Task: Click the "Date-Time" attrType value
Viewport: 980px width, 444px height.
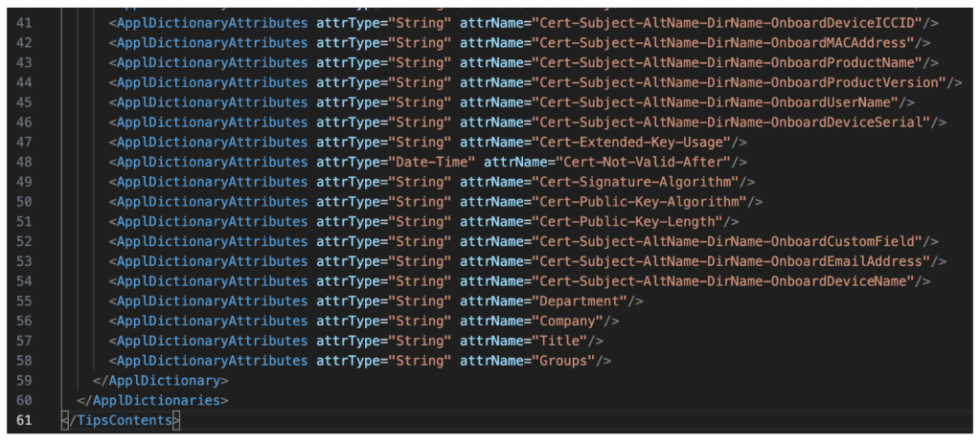Action: [430, 162]
